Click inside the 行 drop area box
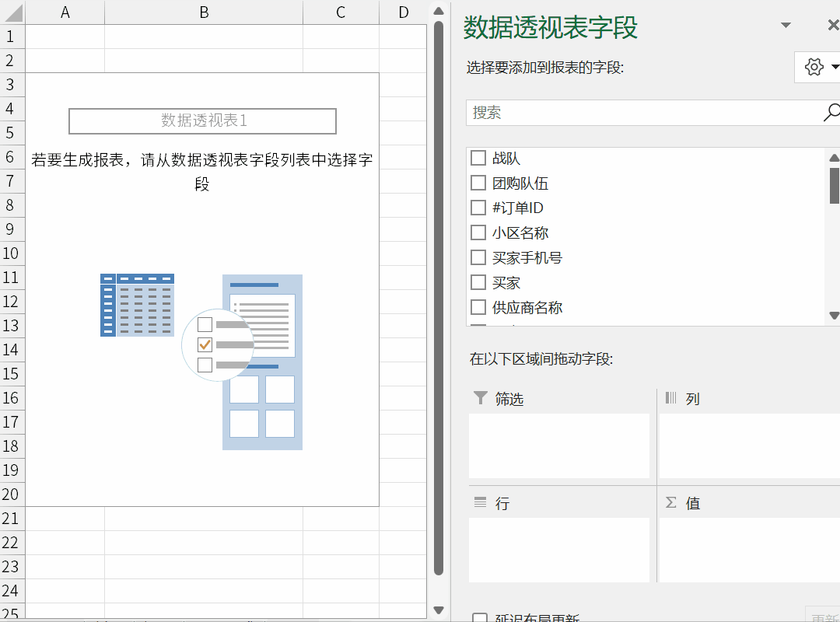The image size is (840, 622). (x=559, y=550)
